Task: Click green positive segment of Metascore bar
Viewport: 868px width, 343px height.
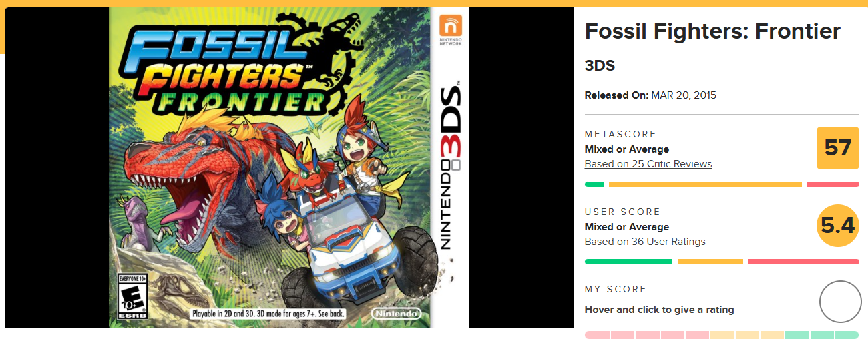Action: pos(594,184)
